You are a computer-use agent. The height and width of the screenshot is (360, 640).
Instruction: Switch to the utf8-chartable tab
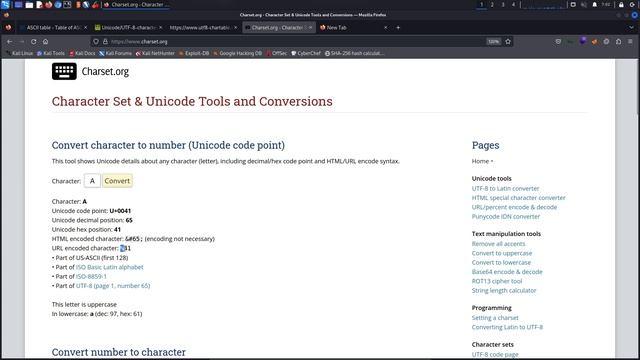[x=202, y=28]
